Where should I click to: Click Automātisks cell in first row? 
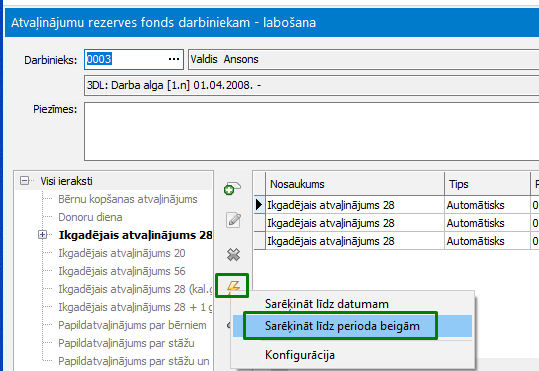tap(487, 205)
